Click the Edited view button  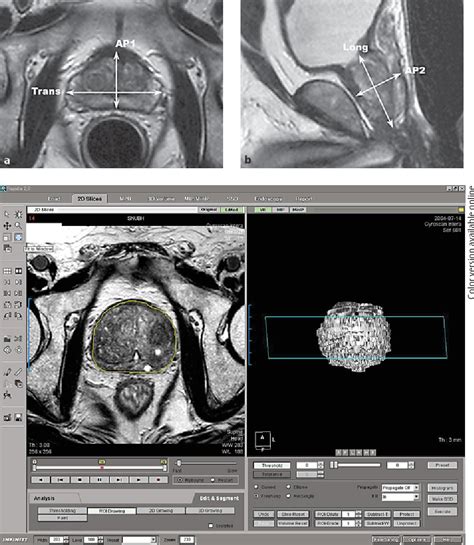231,210
